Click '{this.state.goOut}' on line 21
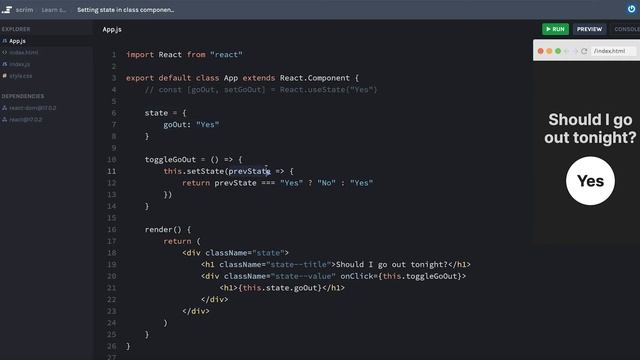Viewport: 640px width, 360px height. click(280, 288)
